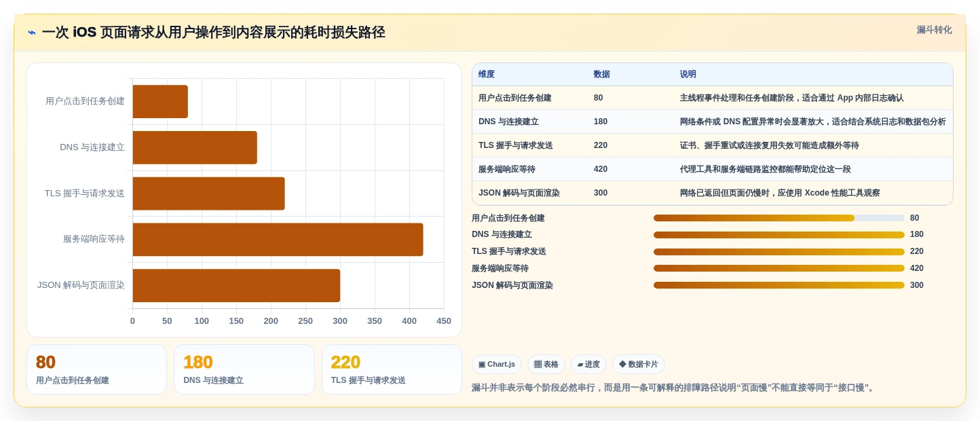Click progress value 420 beside 服务端响应等待
Viewport: 980px width, 421px height.
pyautogui.click(x=917, y=268)
